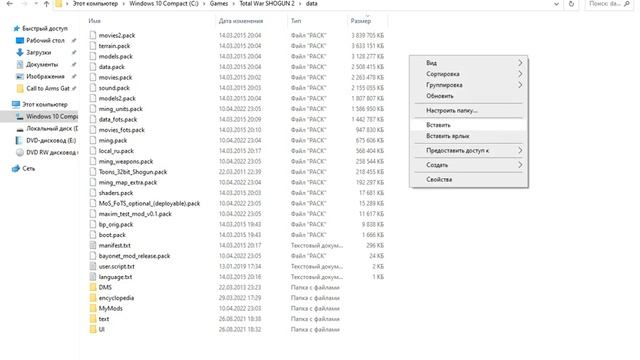Select file name MoS_FoTS_optional_(deployable).pack
The image size is (640, 360).
tap(149, 203)
